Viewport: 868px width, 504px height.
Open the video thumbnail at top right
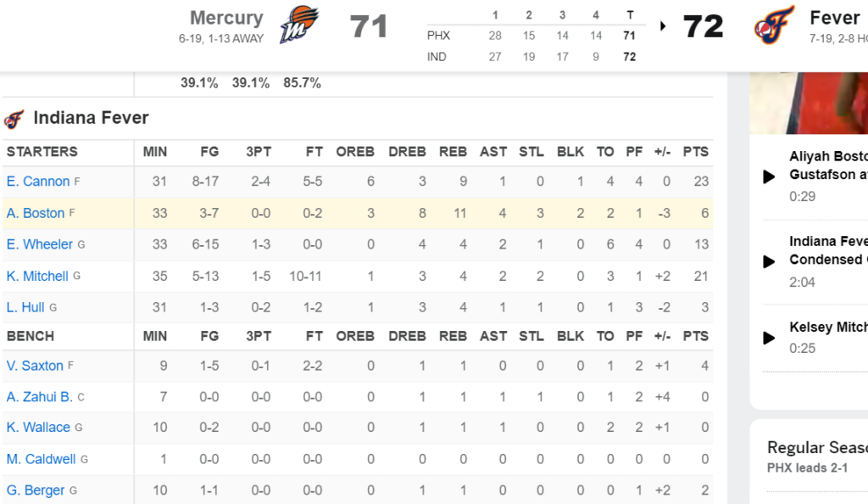[x=809, y=103]
